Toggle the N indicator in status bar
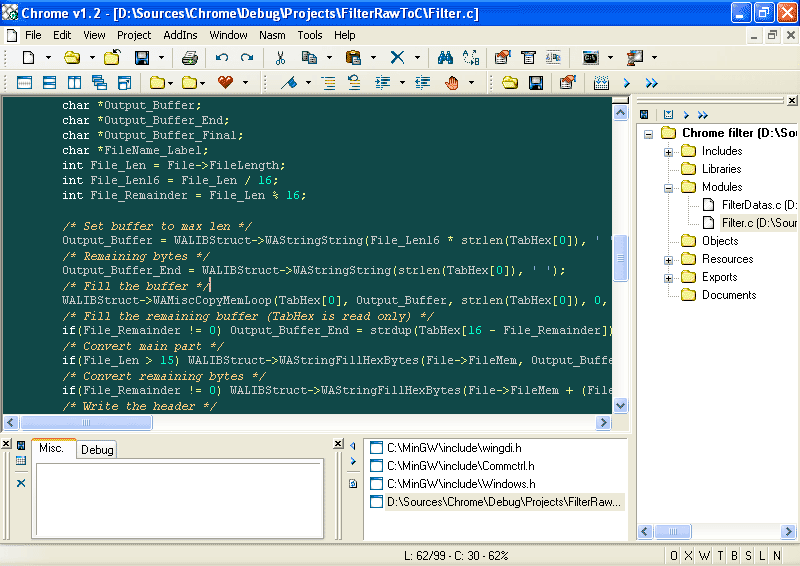This screenshot has height=566, width=800. (777, 556)
